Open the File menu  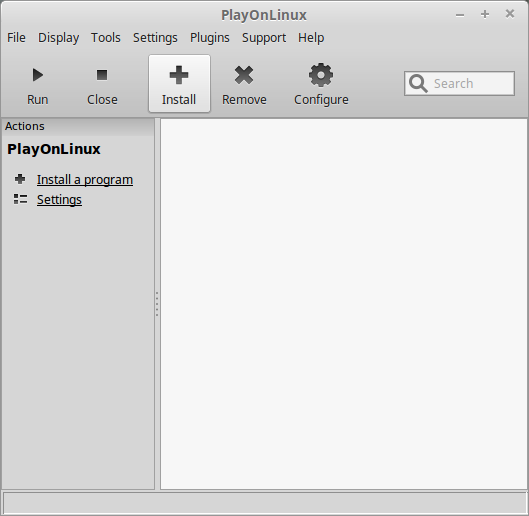[16, 38]
